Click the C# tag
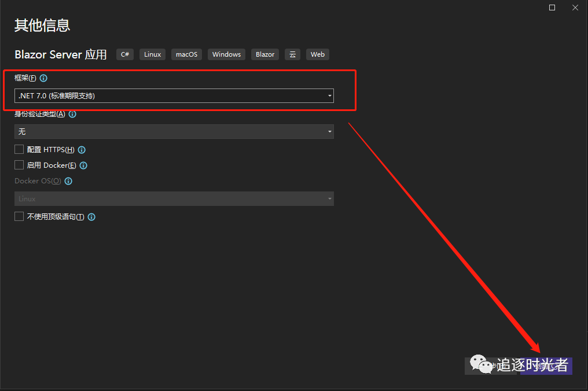Image resolution: width=588 pixels, height=391 pixels. (x=125, y=54)
